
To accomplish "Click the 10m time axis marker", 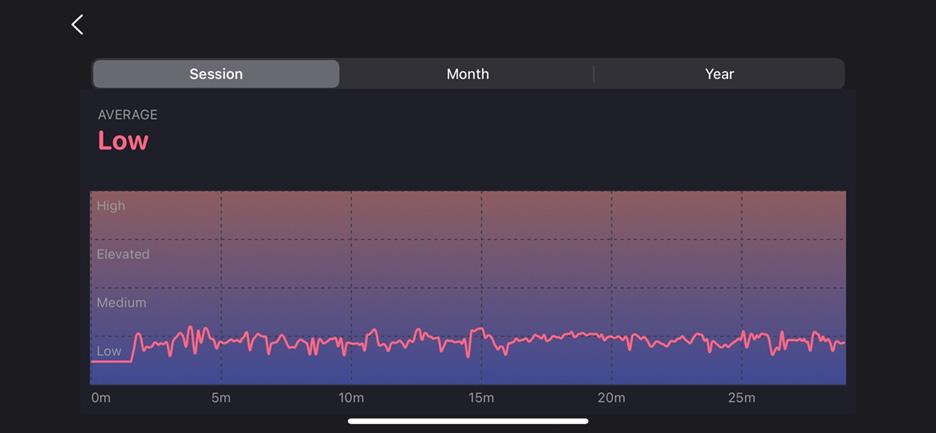I will coord(351,398).
